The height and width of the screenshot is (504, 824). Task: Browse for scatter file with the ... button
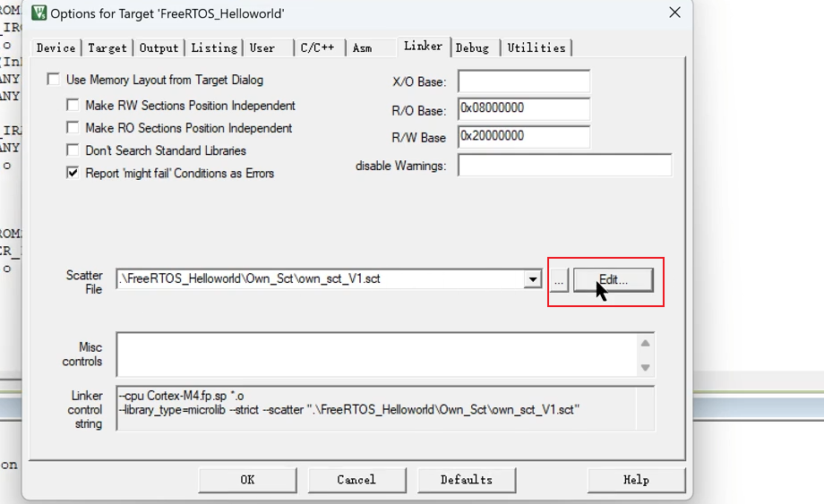[559, 280]
